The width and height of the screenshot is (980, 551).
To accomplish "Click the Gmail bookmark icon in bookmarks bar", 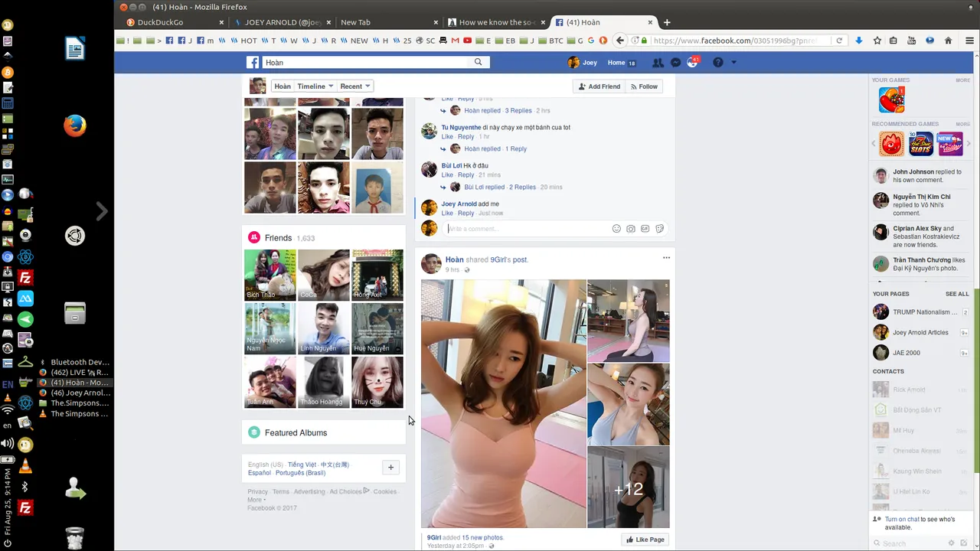I will point(455,41).
